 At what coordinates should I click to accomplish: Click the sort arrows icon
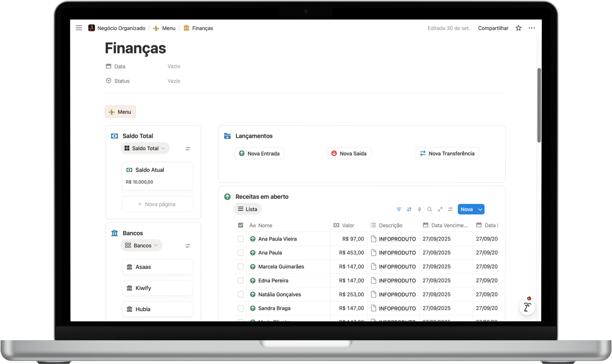[x=409, y=209]
